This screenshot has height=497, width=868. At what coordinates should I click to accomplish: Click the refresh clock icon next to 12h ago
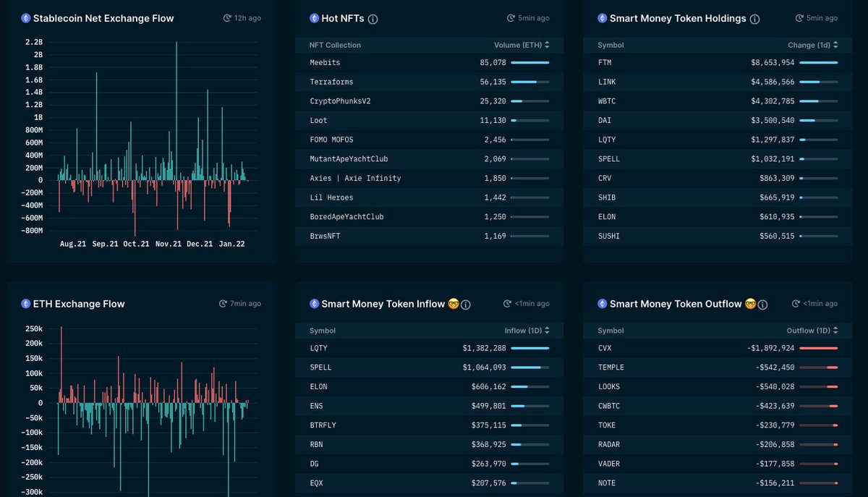227,18
